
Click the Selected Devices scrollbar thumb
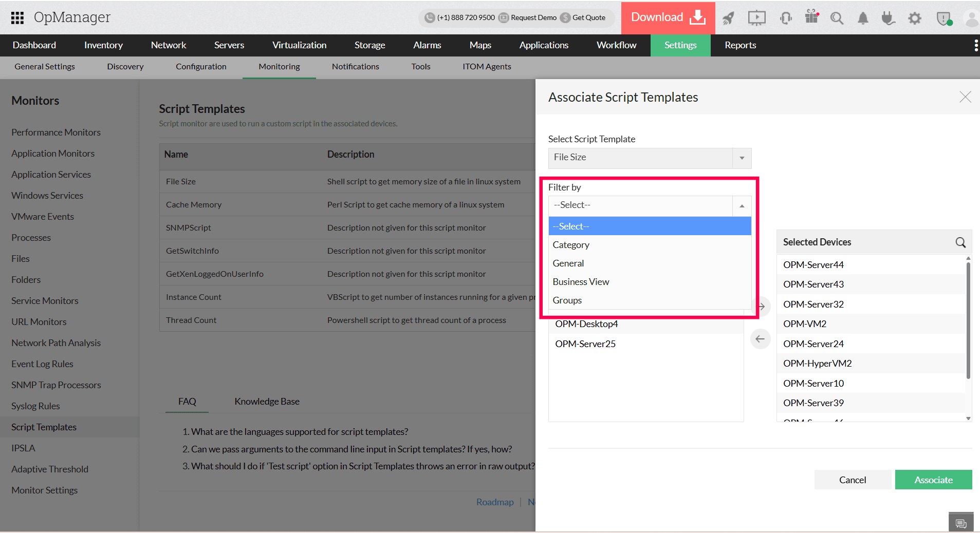(x=968, y=320)
